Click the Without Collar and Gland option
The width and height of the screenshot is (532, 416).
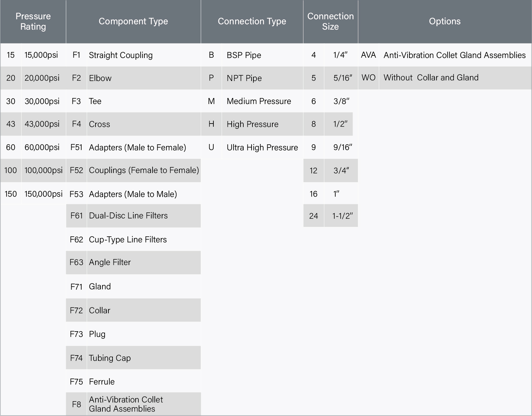(431, 78)
